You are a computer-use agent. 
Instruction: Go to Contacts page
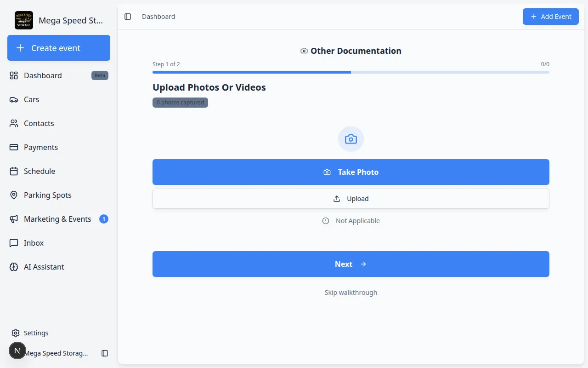point(59,123)
